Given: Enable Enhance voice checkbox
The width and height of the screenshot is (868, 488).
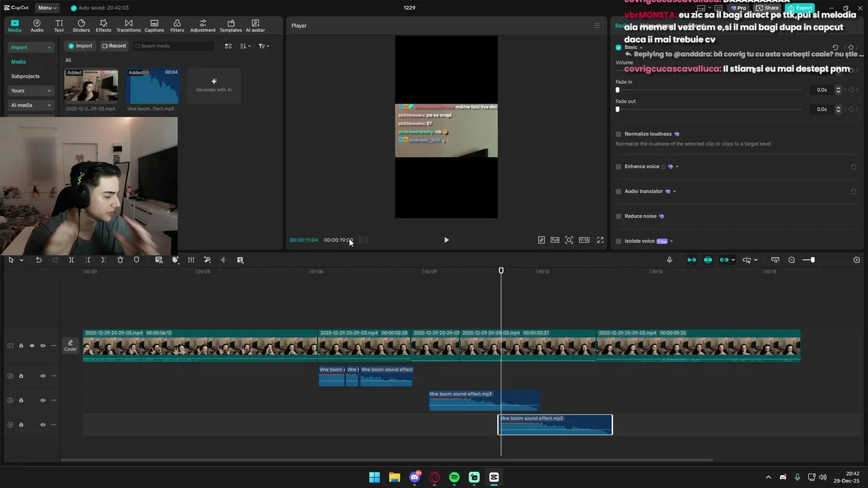Looking at the screenshot, I should (x=618, y=167).
